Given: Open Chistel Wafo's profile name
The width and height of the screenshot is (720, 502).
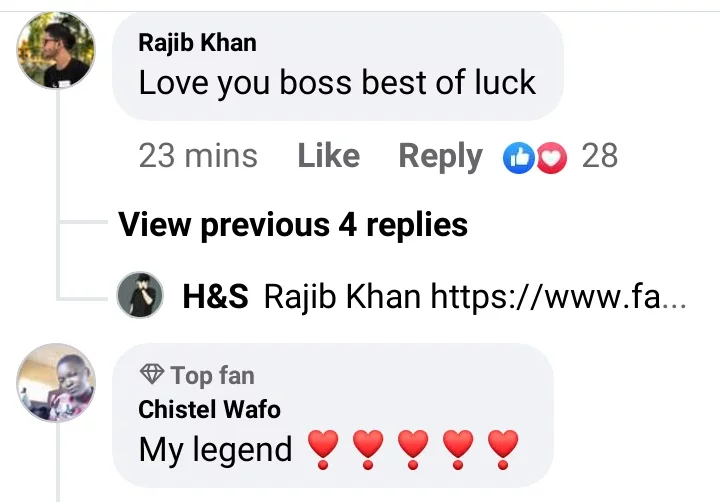Looking at the screenshot, I should click(209, 409).
